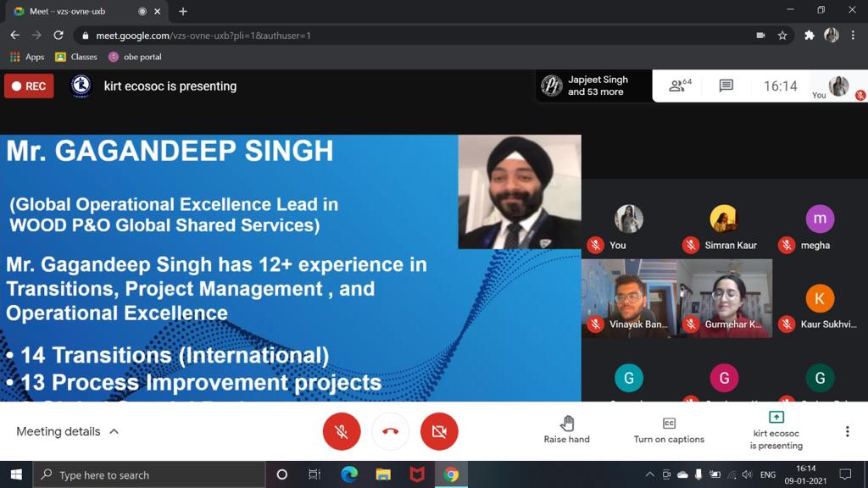Viewport: 868px width, 488px height.
Task: Turn on captions
Action: tap(669, 430)
